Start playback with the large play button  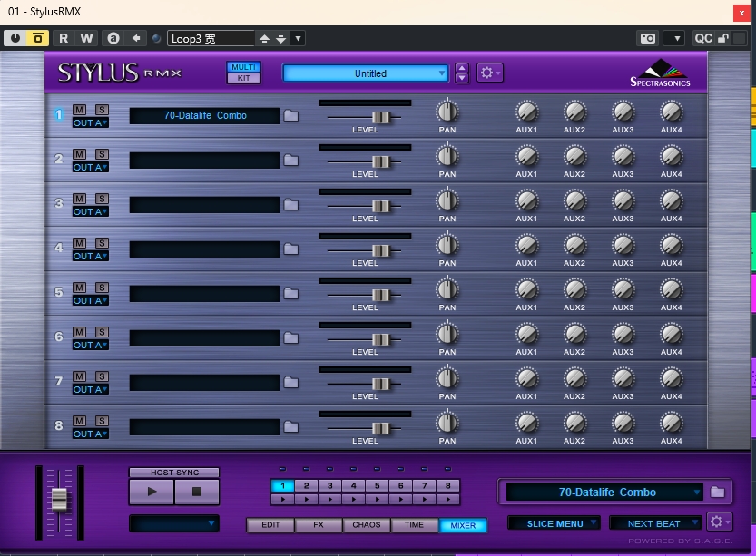152,492
